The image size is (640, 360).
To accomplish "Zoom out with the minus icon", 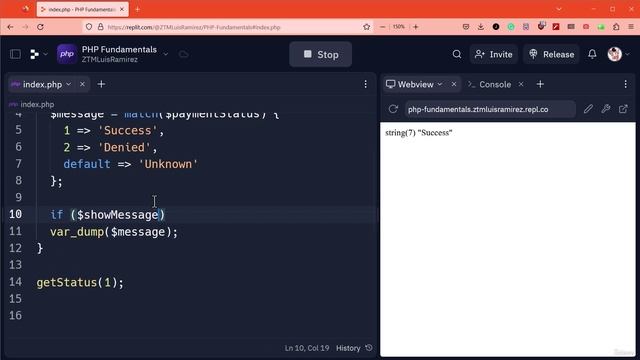I will click(382, 27).
